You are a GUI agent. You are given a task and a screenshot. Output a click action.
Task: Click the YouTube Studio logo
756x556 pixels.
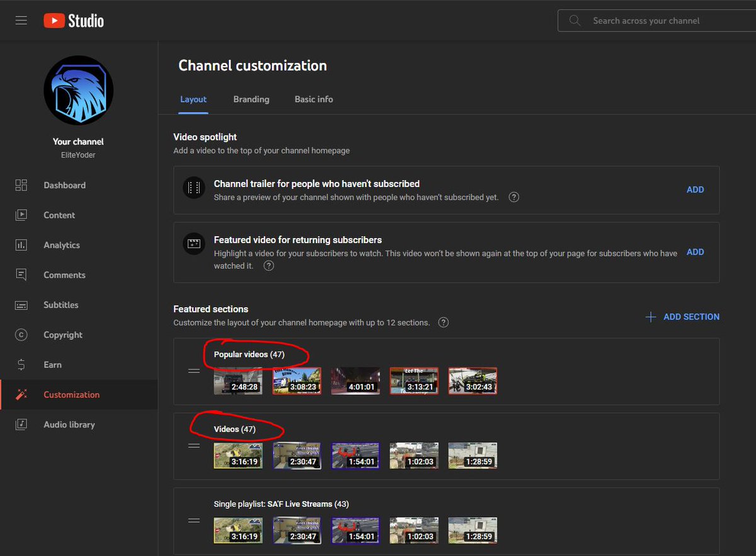coord(74,21)
